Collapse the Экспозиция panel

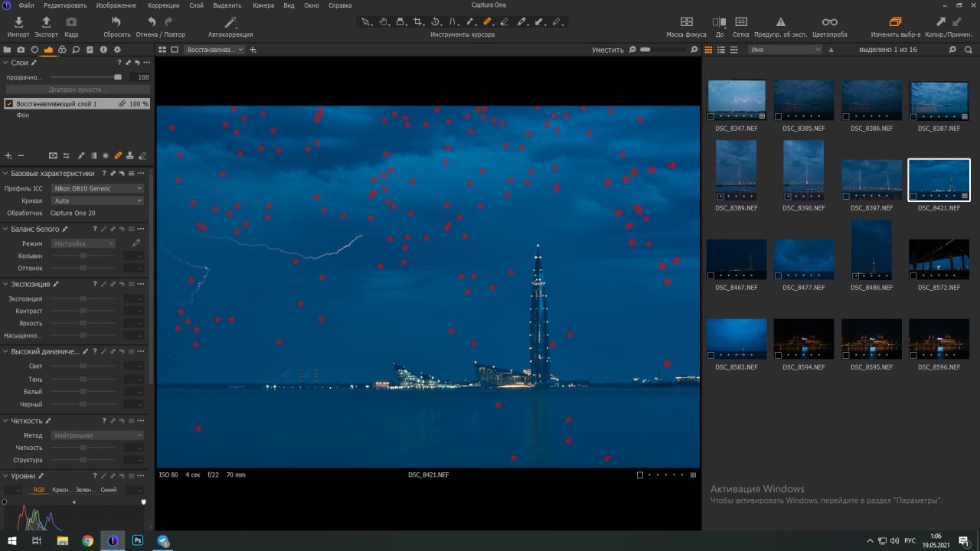click(x=5, y=284)
